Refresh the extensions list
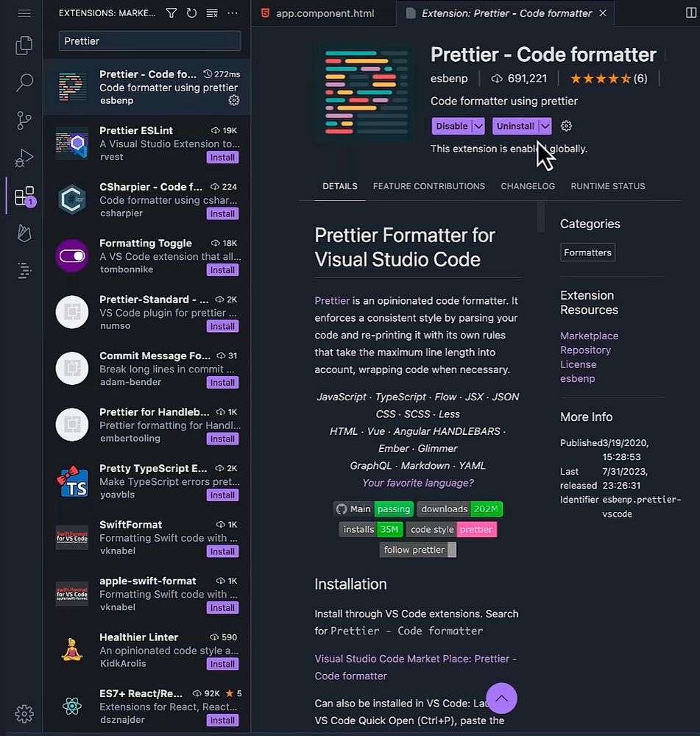Image resolution: width=700 pixels, height=736 pixels. pos(191,13)
